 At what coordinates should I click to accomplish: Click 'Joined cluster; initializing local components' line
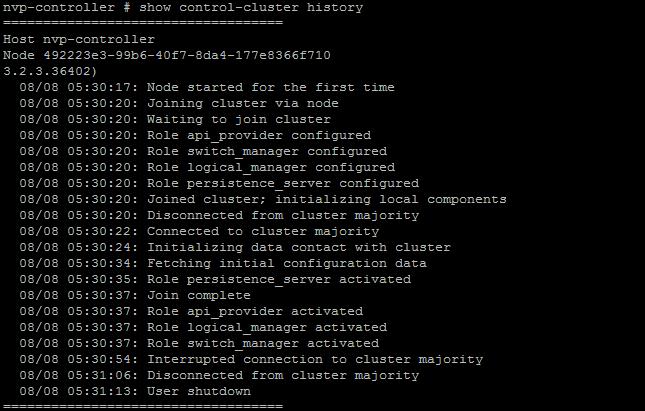tap(263, 200)
